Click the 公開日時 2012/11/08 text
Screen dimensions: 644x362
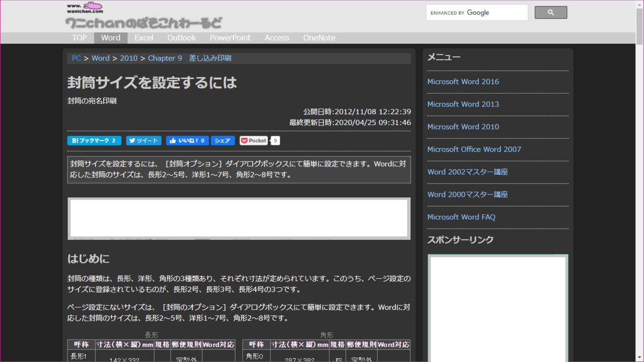point(357,112)
